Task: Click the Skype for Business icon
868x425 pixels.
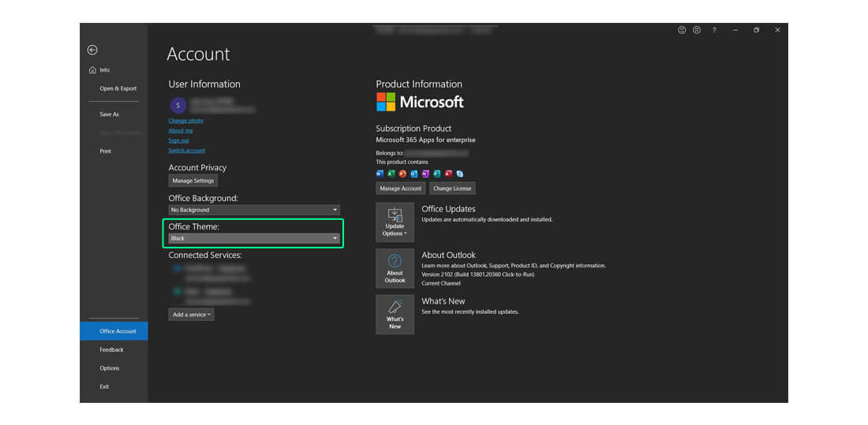Action: [459, 173]
